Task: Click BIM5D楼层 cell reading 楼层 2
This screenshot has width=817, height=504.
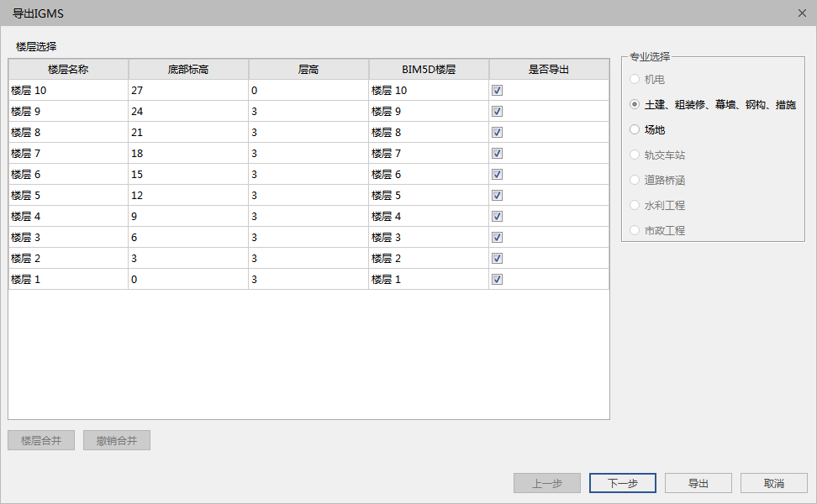Action: pos(429,258)
